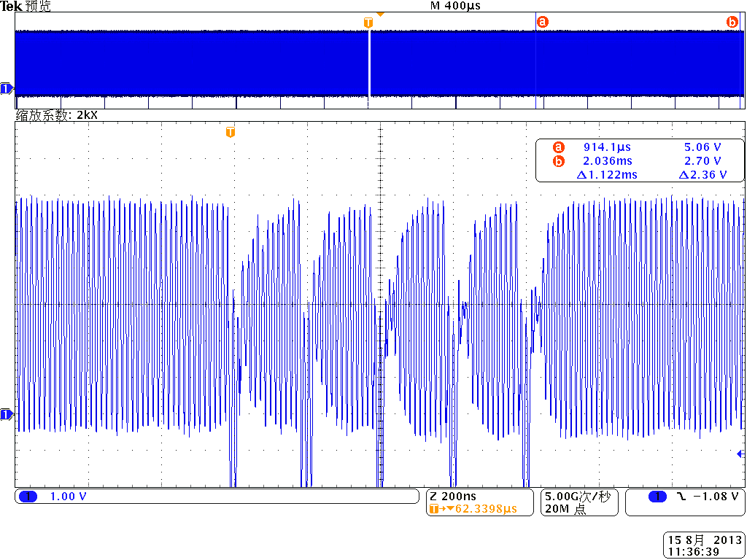Click blue trigger level arrow at right edge
The height and width of the screenshot is (560, 747).
click(x=741, y=454)
